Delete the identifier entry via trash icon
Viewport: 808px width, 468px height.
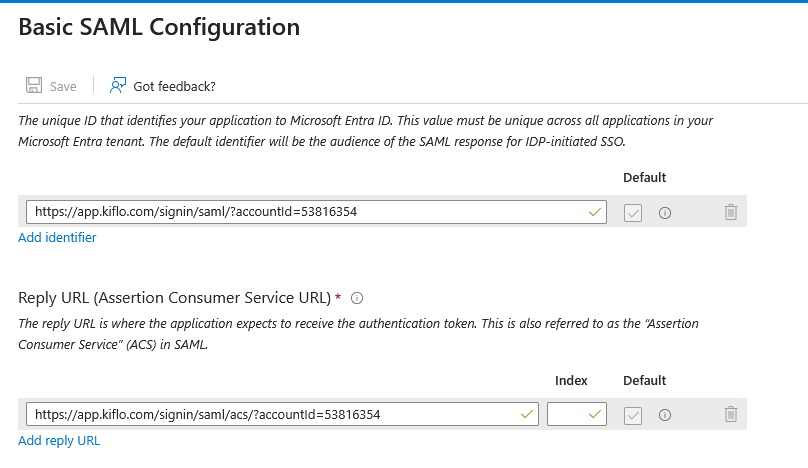(731, 212)
